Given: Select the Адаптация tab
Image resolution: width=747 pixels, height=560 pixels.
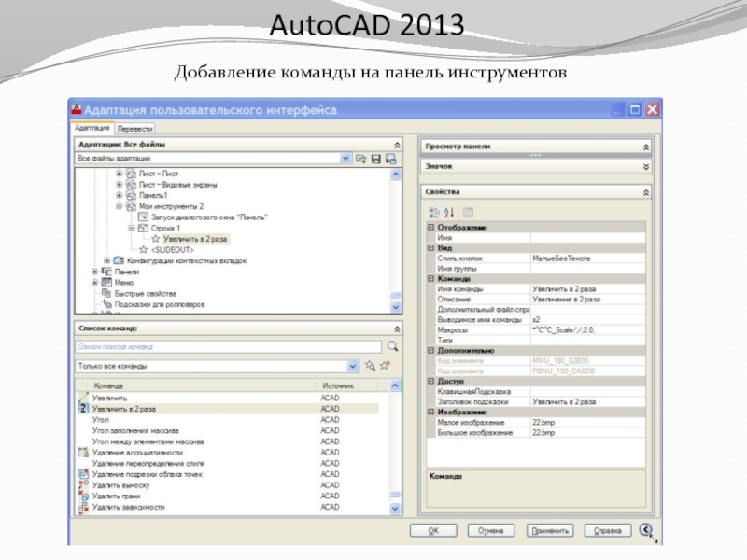Looking at the screenshot, I should (x=92, y=128).
